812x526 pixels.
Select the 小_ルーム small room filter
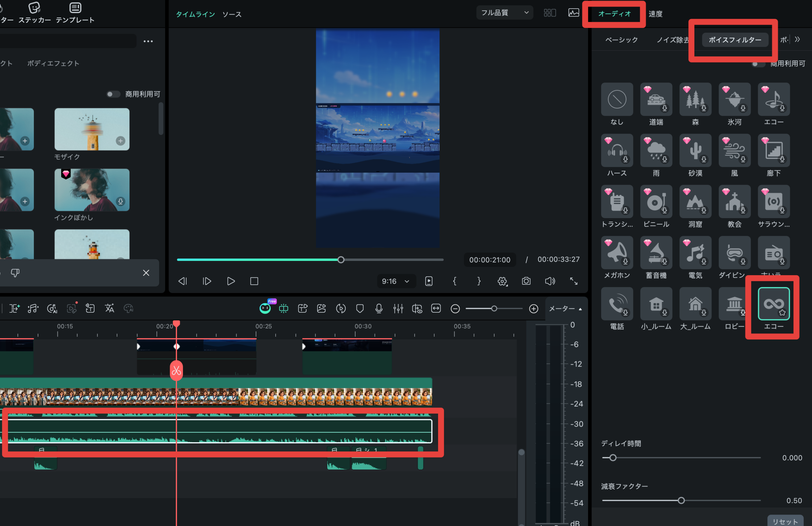[x=656, y=303]
